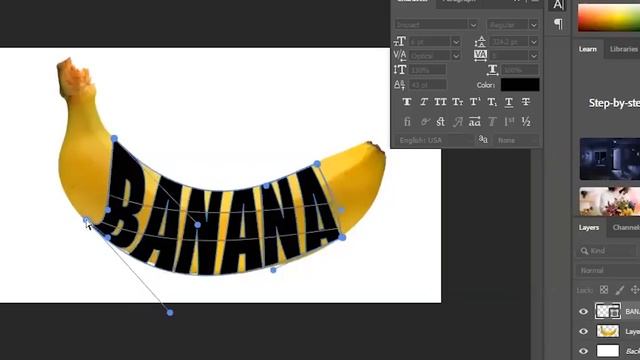Screen dimensions: 640x360
Task: Click the baseline shift icon
Action: point(399,84)
